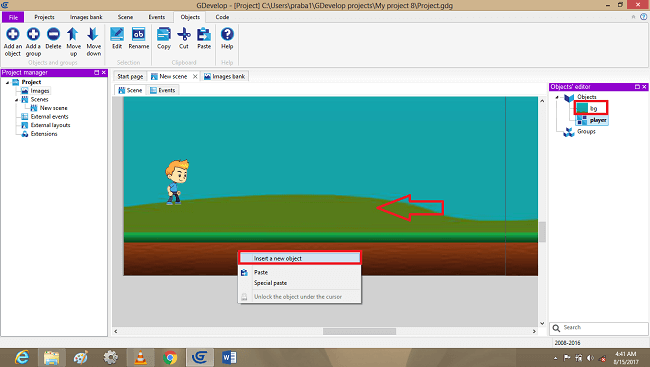Move the selected object down
Screen dimensions: 650x367
click(93, 34)
